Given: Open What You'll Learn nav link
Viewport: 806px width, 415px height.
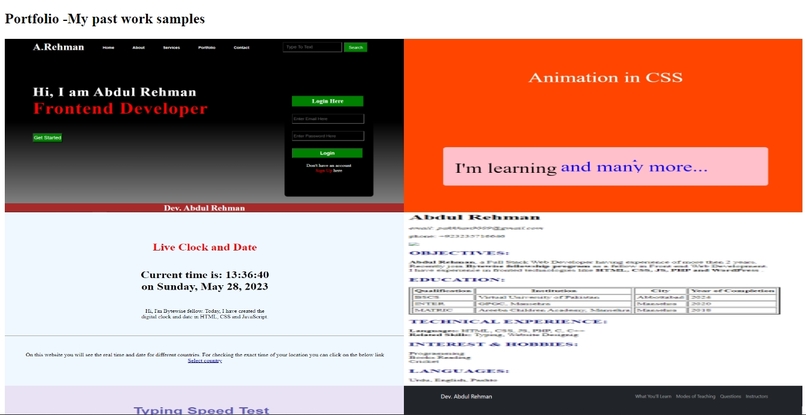Looking at the screenshot, I should 653,396.
